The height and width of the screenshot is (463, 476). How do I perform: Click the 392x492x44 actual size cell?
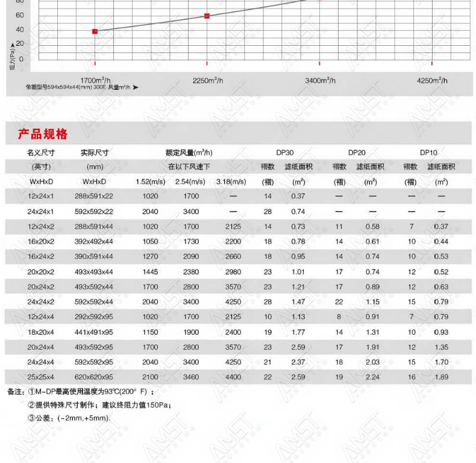tap(94, 242)
